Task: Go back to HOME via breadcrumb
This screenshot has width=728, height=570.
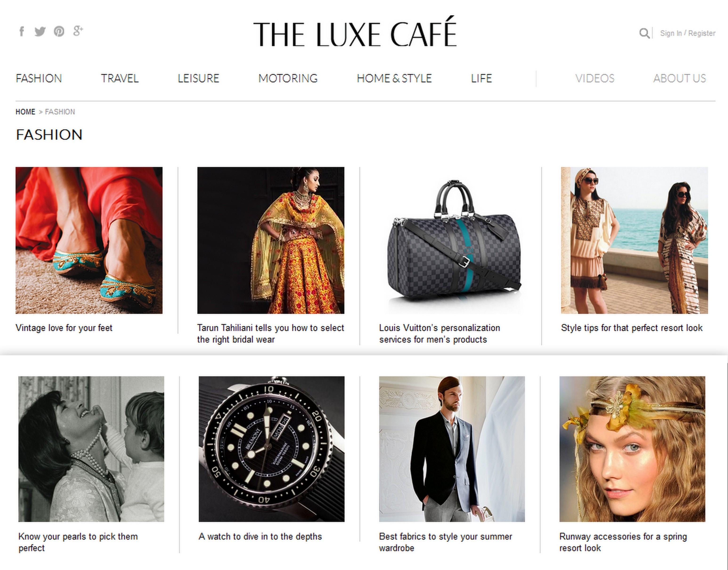Action: click(x=25, y=112)
